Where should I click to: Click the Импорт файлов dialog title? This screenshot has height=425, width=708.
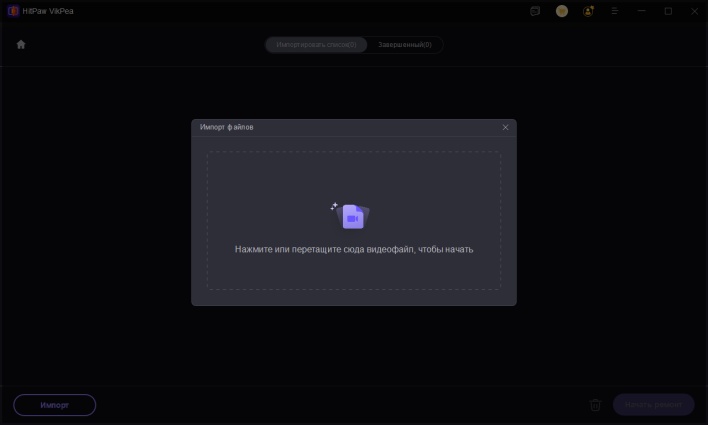227,127
